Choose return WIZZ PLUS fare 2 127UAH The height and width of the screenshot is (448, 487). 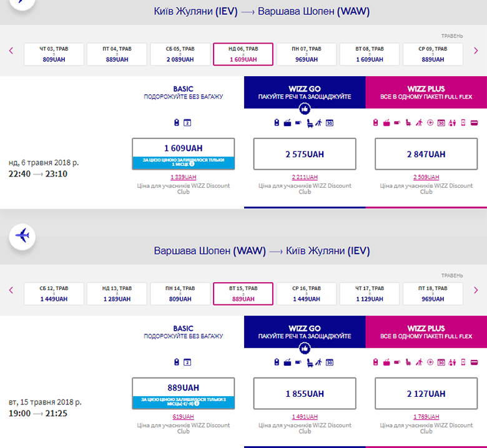[426, 394]
